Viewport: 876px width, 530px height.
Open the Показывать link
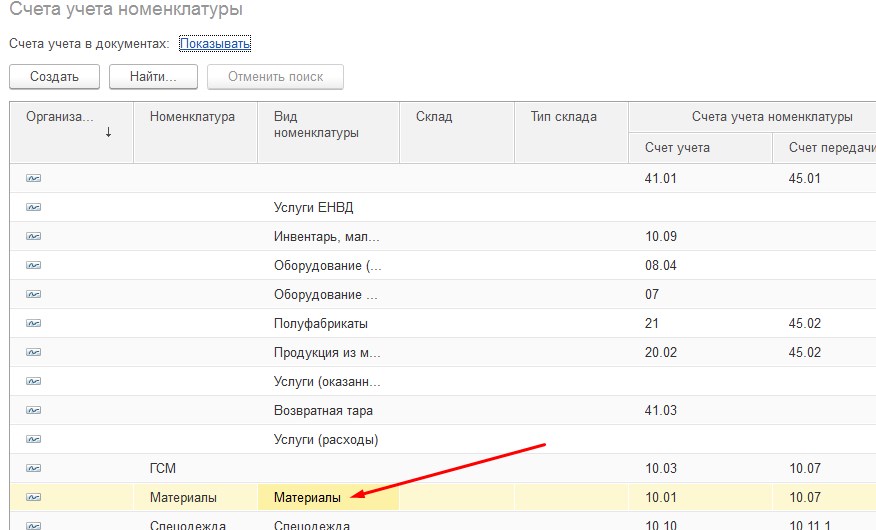pyautogui.click(x=215, y=44)
